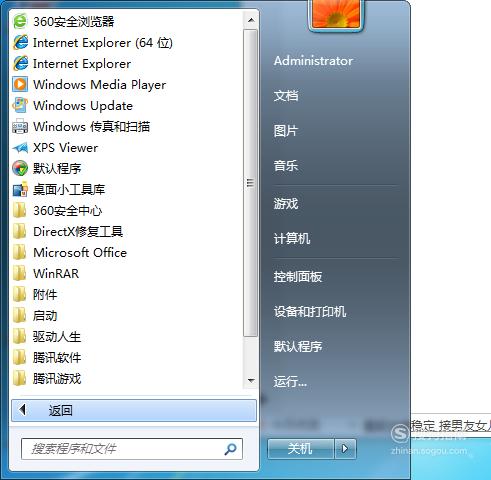Click the 关机 shutdown button
491x480 pixels.
[301, 449]
